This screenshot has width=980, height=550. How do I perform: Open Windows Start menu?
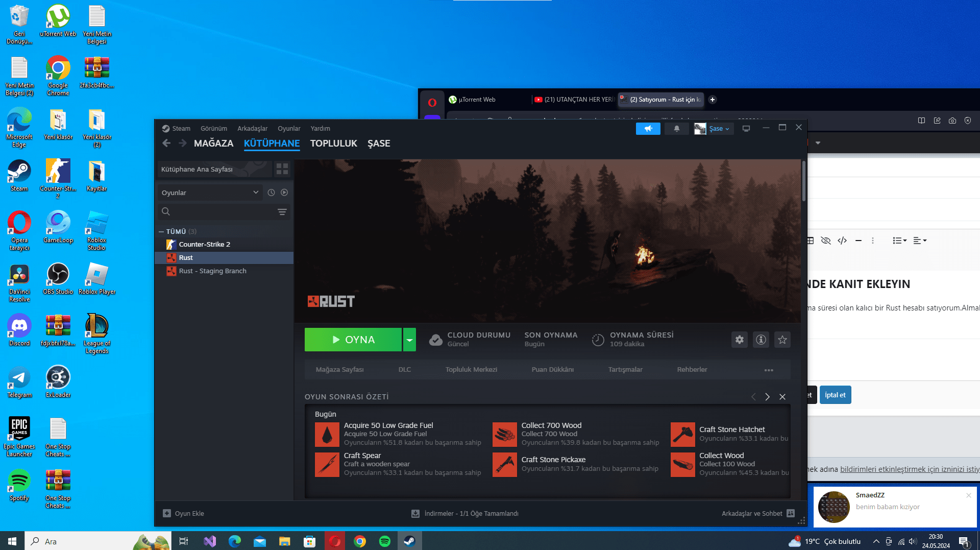point(12,541)
